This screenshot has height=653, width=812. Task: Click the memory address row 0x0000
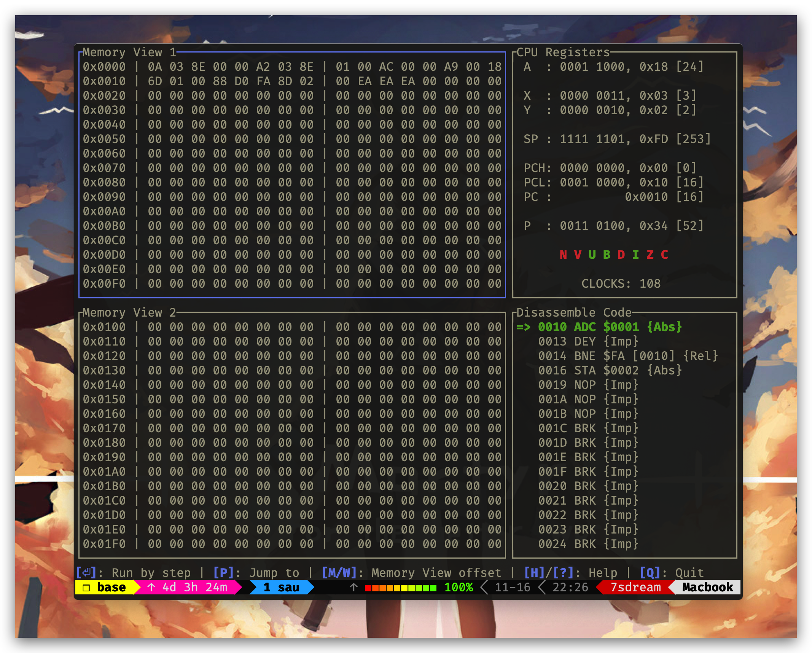tap(292, 67)
